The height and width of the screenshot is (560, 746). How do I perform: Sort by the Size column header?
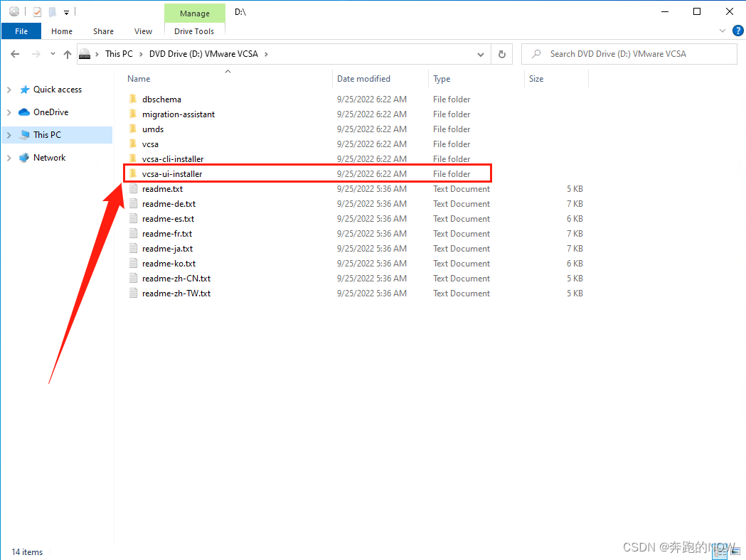(x=536, y=78)
